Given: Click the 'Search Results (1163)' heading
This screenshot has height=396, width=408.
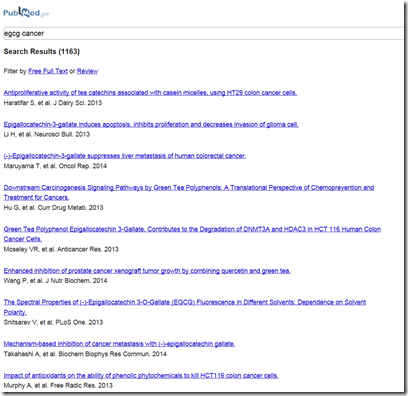Looking at the screenshot, I should click(42, 51).
